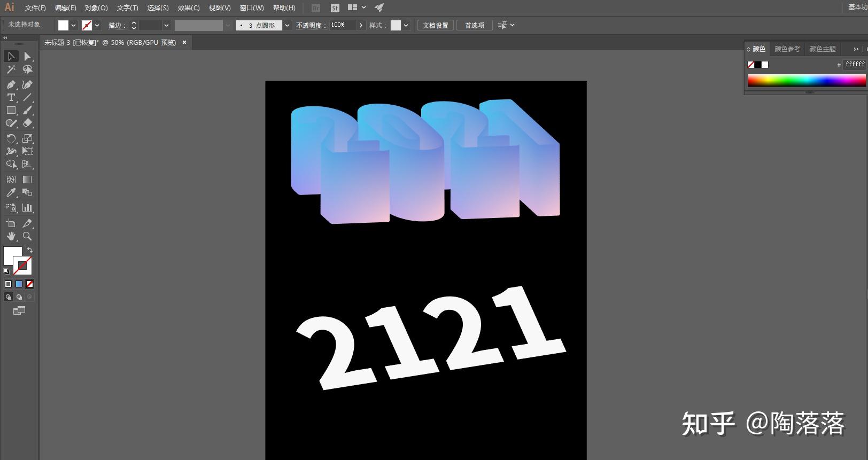Select the Hand tool
Screen dimensions: 868x460
[x=11, y=236]
